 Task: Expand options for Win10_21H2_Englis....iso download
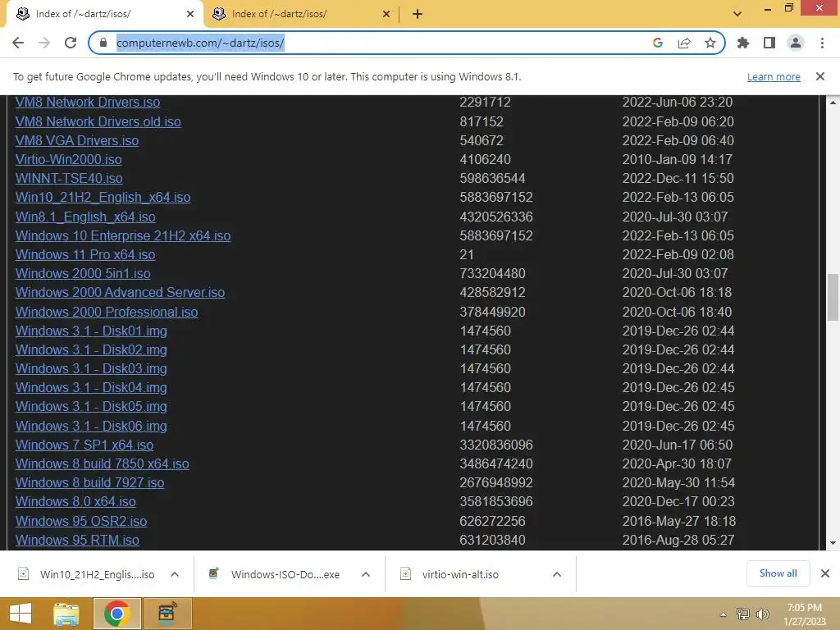click(175, 574)
